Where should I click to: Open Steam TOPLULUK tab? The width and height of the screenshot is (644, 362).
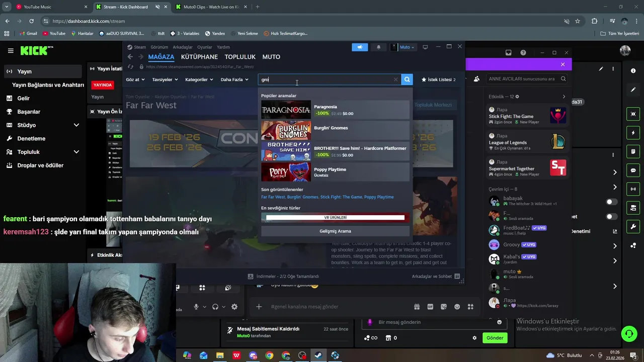pyautogui.click(x=240, y=57)
